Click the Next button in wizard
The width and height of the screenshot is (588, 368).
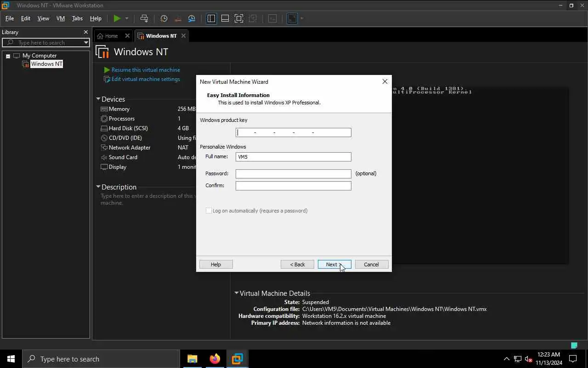tap(334, 264)
